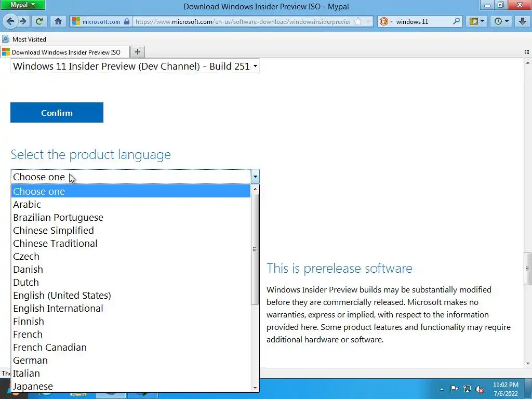Open the taskbar clock and date
The width and height of the screenshot is (532, 399).
point(506,389)
